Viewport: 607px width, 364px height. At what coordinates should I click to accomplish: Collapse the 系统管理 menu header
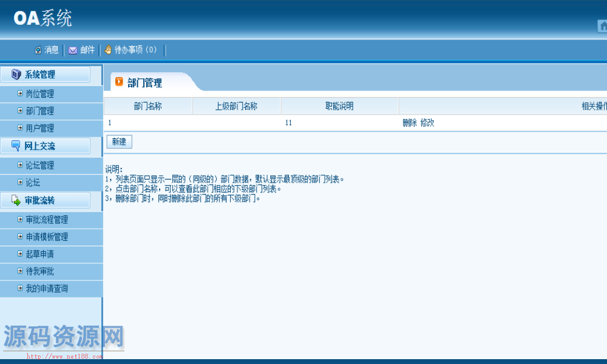[x=46, y=74]
